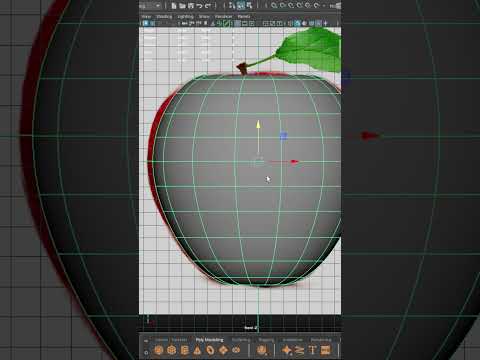Viewport: 480px width, 360px height.
Task: Open the View panel menu
Action: 146,16
